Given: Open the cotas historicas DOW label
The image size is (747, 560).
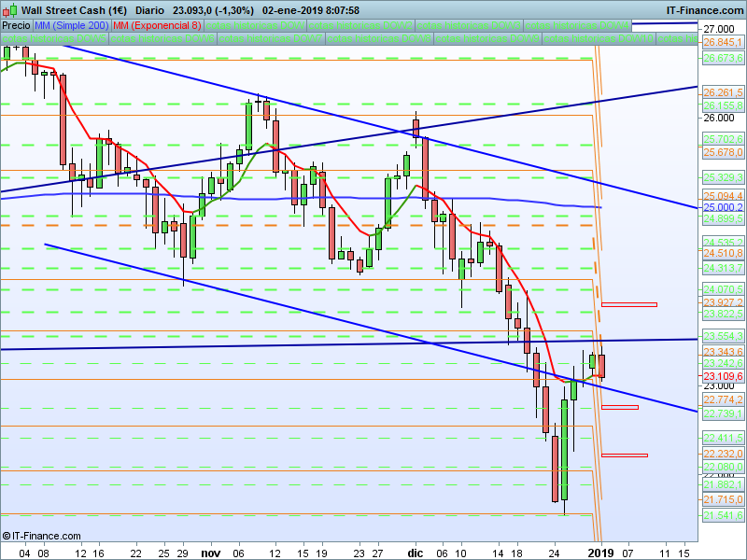Looking at the screenshot, I should point(255,25).
